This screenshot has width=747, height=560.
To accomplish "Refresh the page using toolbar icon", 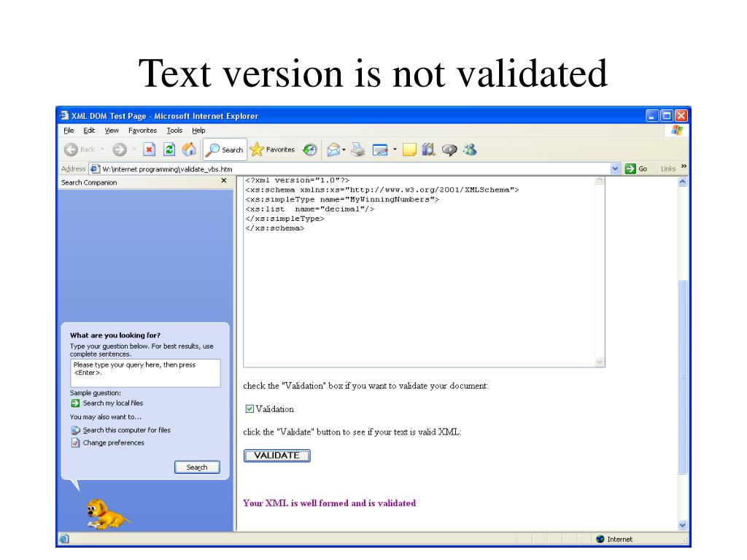I will [x=169, y=149].
